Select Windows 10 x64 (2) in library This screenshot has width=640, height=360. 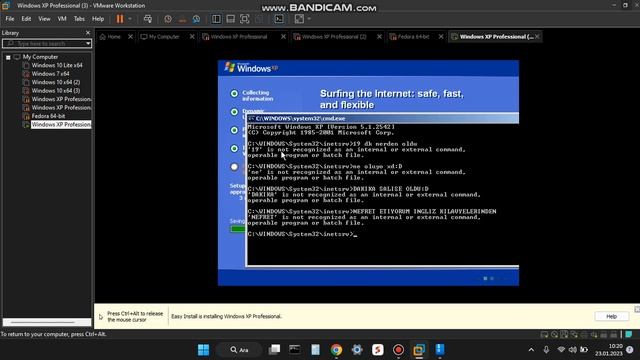(x=56, y=82)
